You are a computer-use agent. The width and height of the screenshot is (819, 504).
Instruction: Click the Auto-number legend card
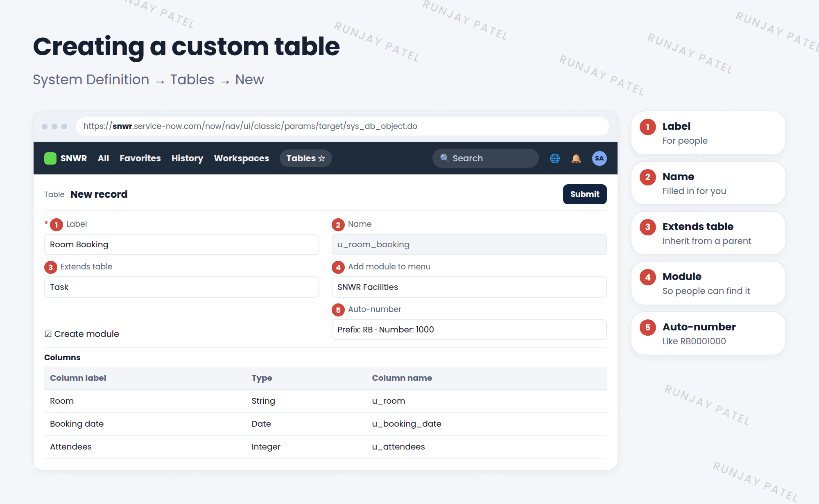708,333
